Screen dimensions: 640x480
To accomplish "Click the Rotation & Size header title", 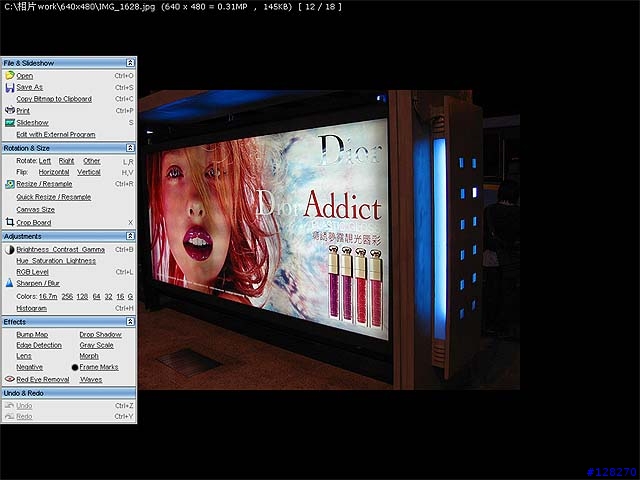I will point(27,148).
